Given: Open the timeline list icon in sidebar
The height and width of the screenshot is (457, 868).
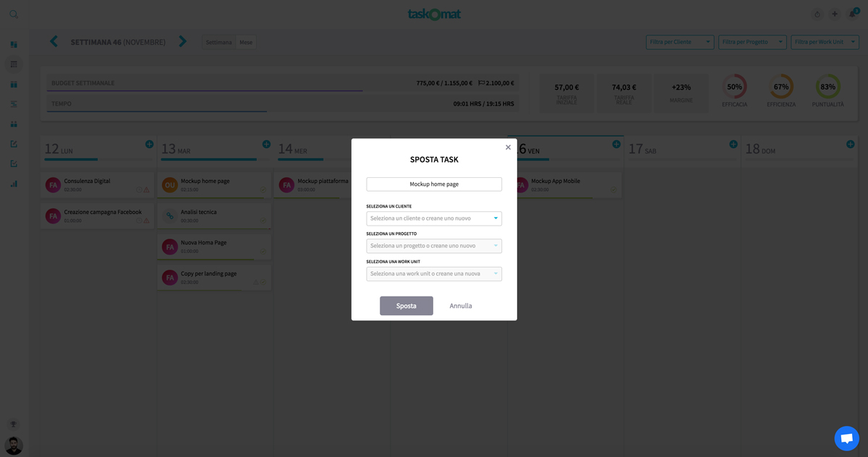Looking at the screenshot, I should click(14, 104).
